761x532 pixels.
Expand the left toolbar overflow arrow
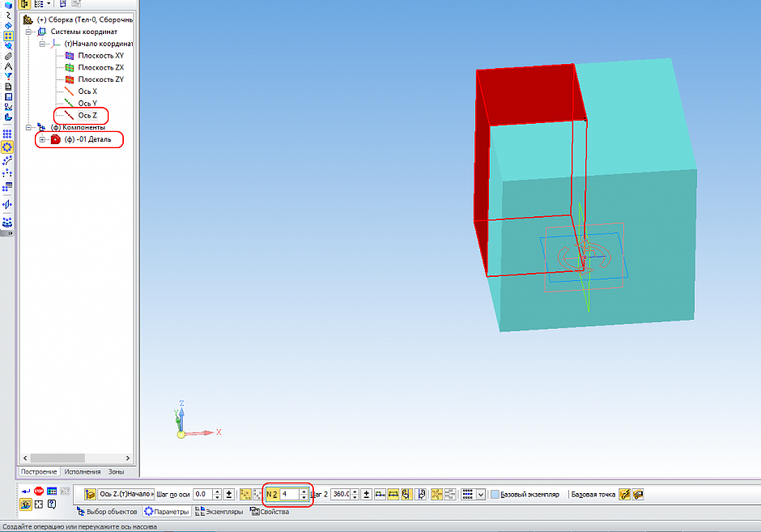11,233
